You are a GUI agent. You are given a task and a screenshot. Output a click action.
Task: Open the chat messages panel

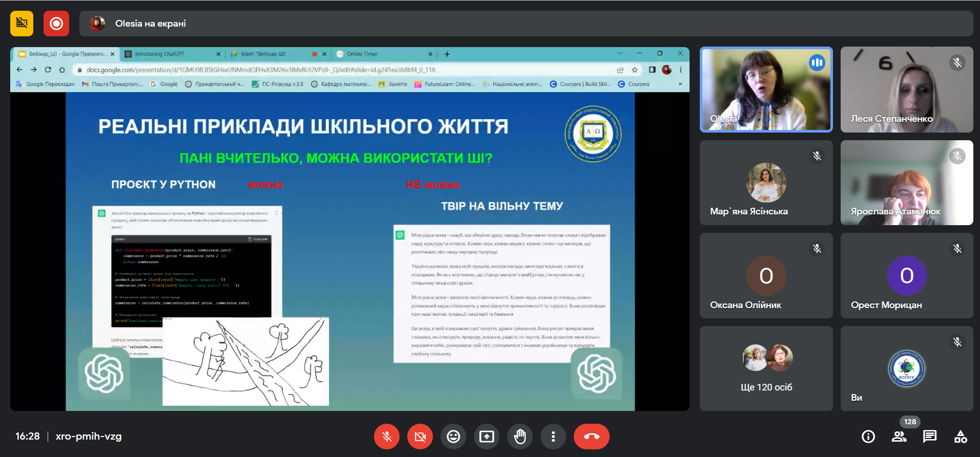coord(930,437)
